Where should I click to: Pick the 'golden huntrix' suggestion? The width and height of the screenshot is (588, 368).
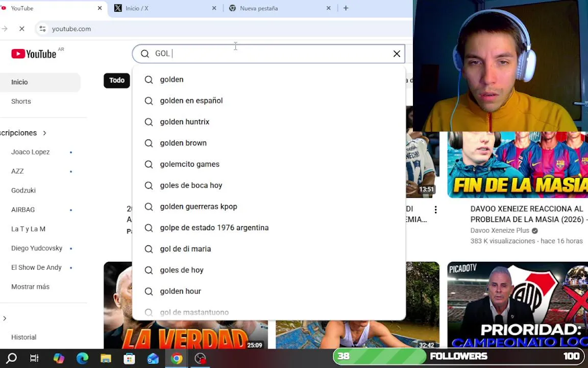tap(269, 122)
